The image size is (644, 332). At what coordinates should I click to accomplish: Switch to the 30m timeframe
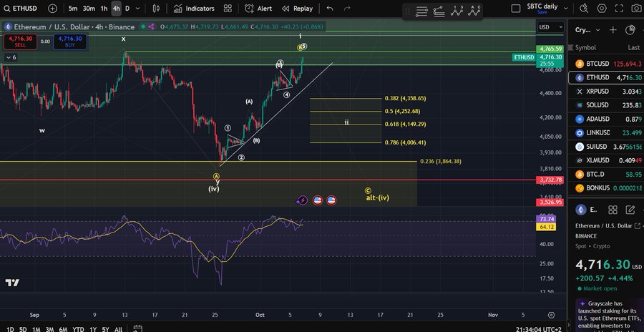pos(89,8)
